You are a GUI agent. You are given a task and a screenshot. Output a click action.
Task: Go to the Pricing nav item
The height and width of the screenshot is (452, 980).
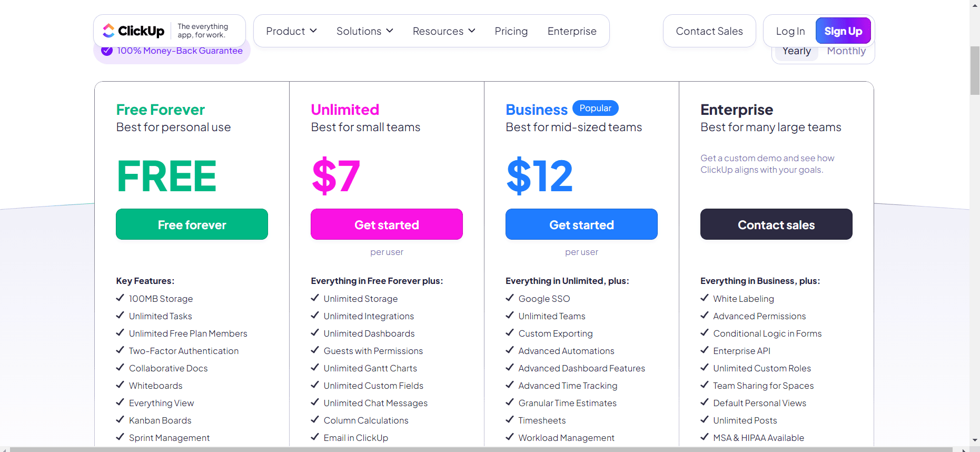coord(511,31)
